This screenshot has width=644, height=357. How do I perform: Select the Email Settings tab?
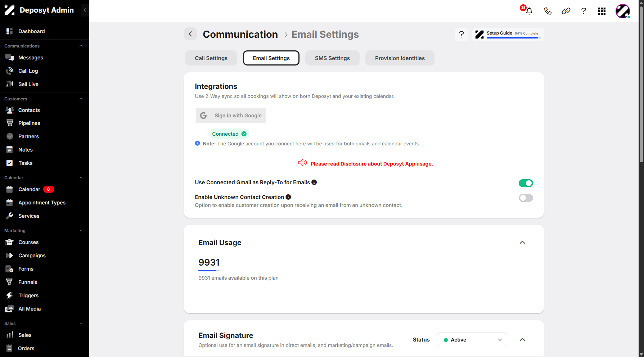click(271, 58)
